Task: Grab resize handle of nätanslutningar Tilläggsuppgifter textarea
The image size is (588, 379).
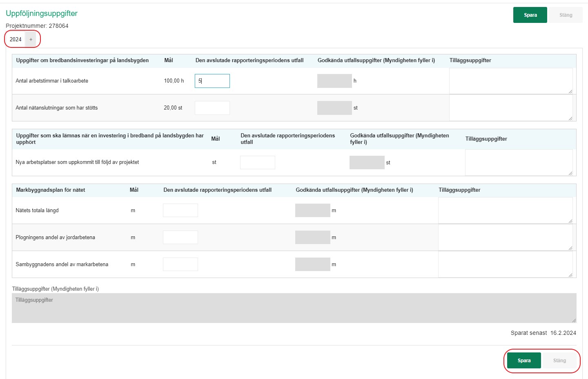Action: [570, 119]
